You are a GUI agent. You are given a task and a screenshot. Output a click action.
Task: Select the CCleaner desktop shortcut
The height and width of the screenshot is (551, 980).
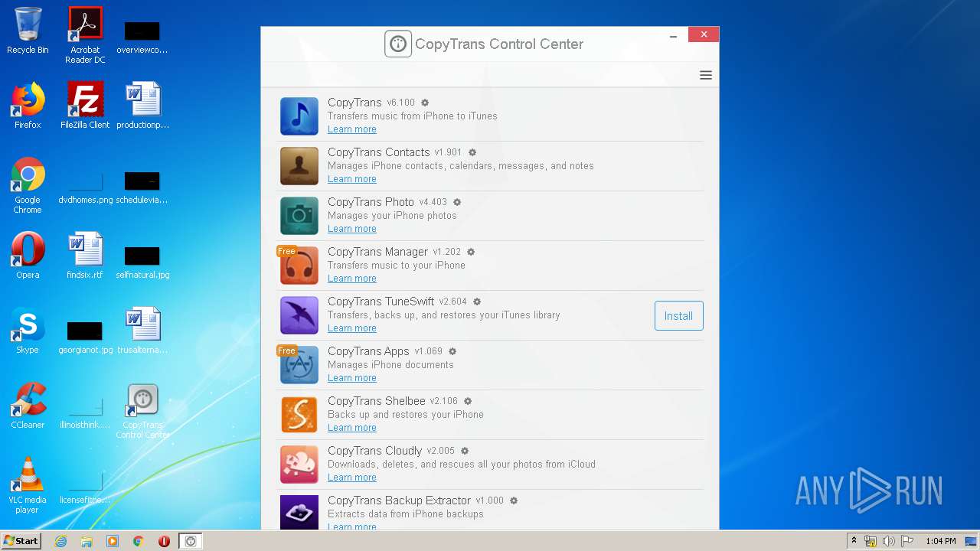(28, 406)
